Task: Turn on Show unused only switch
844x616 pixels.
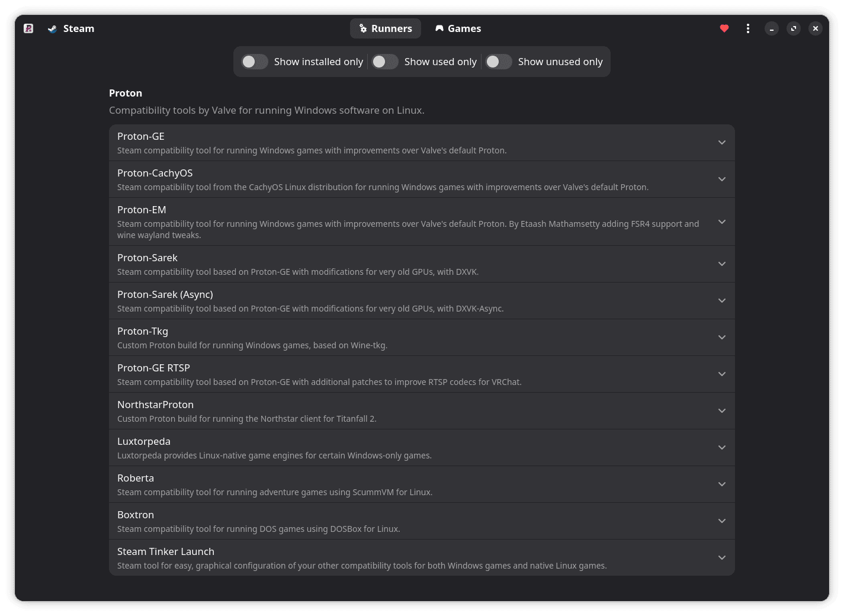Action: (499, 62)
